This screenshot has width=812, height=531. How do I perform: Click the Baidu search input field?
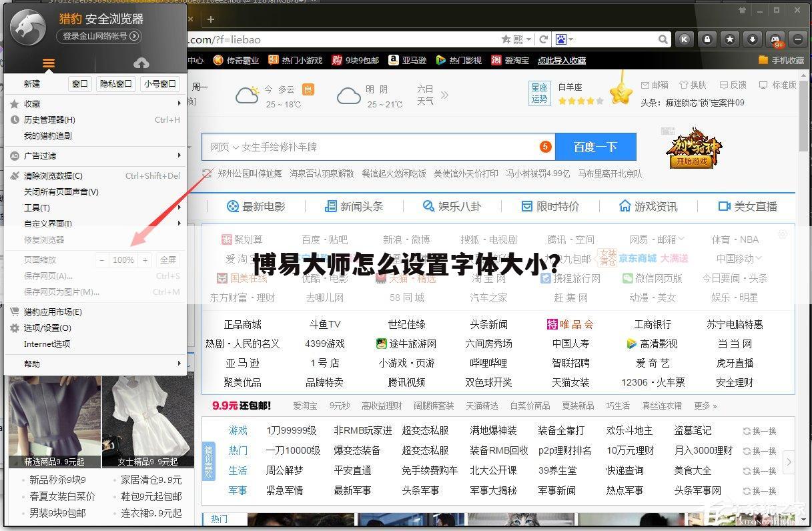pyautogui.click(x=378, y=147)
